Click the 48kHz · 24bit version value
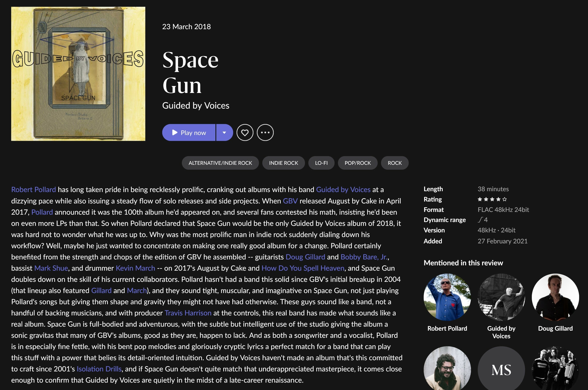 496,230
